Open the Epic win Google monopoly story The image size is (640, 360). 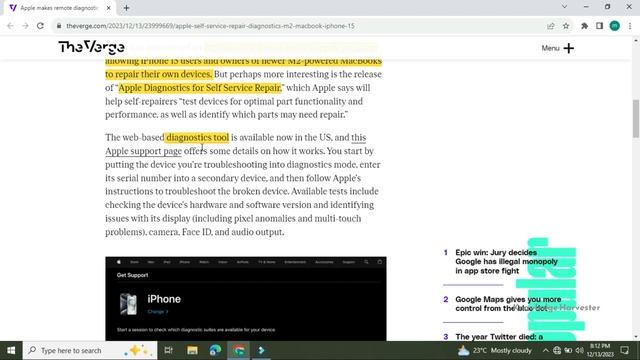(506, 262)
